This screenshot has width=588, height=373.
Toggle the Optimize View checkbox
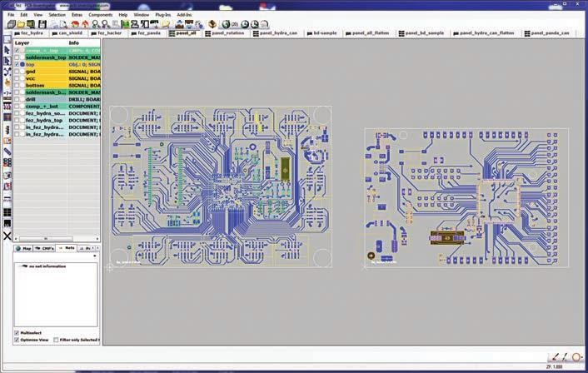point(17,340)
